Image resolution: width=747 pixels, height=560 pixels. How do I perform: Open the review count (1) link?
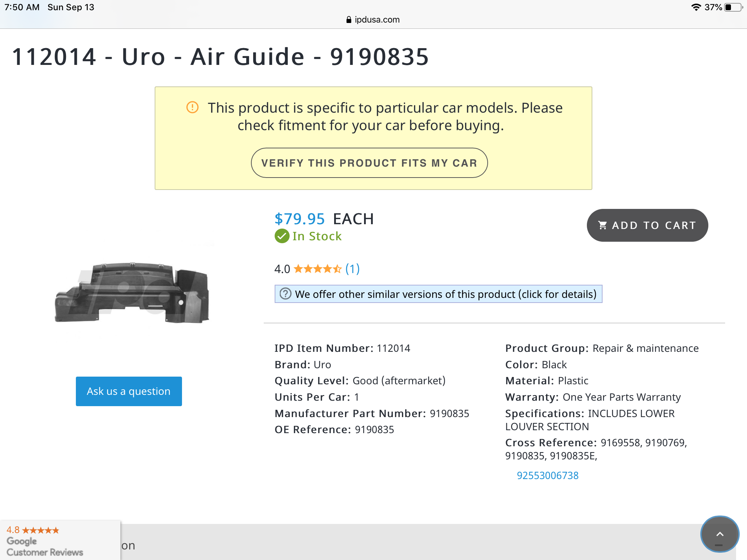click(x=352, y=269)
